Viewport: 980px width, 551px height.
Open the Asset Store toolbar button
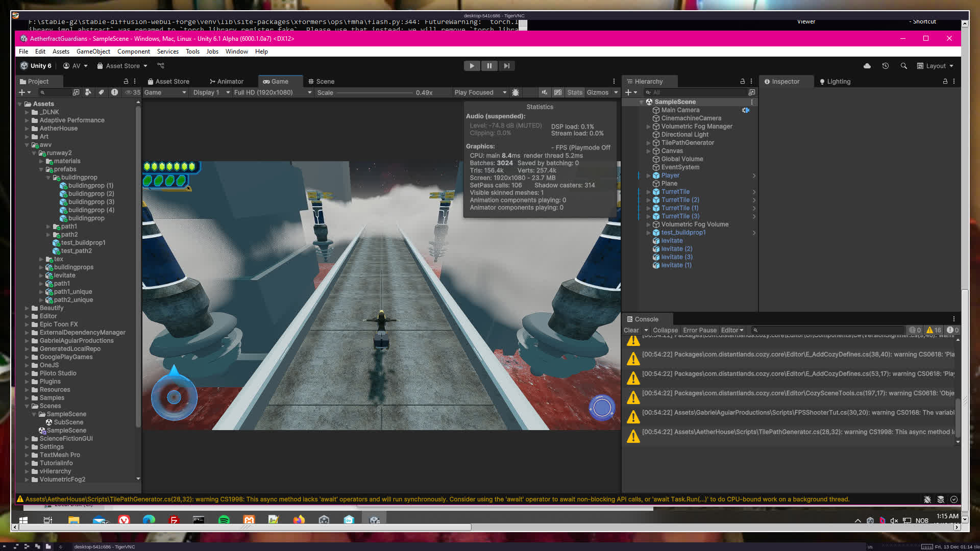(x=122, y=66)
